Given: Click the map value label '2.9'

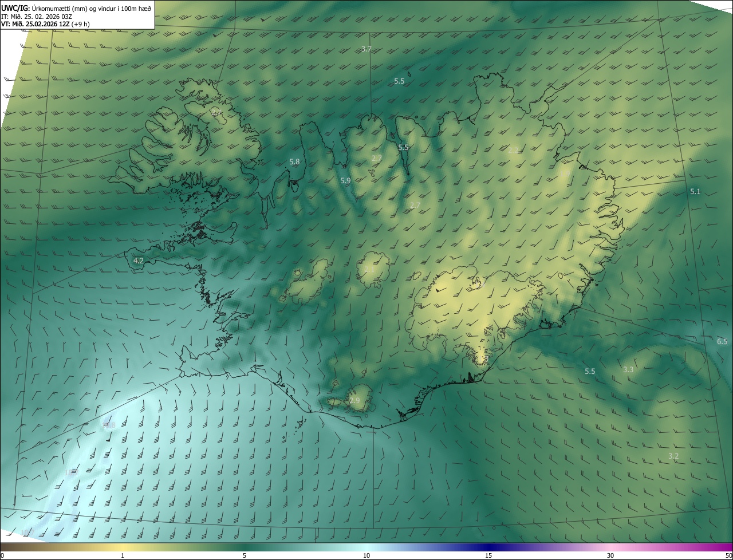Looking at the screenshot, I should pyautogui.click(x=354, y=401).
